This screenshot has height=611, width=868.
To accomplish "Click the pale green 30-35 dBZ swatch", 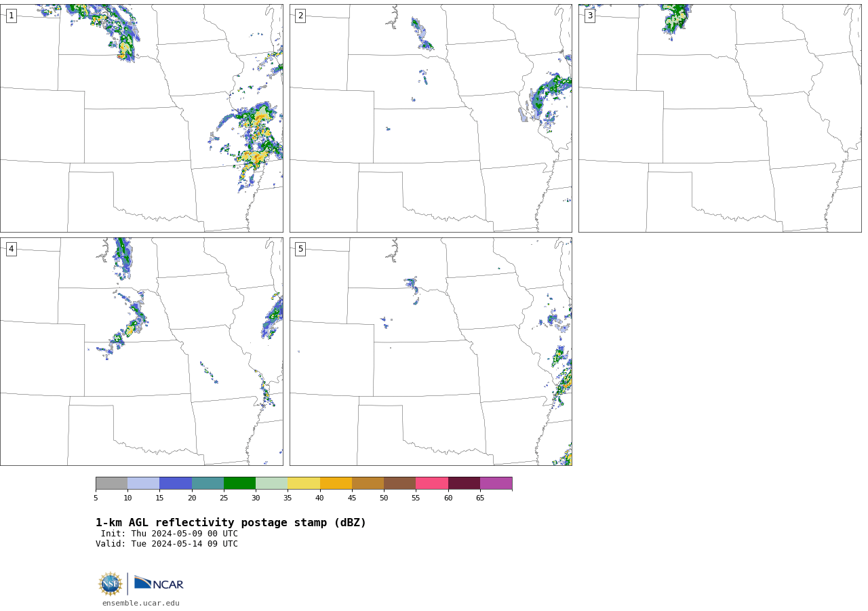I will (271, 483).
